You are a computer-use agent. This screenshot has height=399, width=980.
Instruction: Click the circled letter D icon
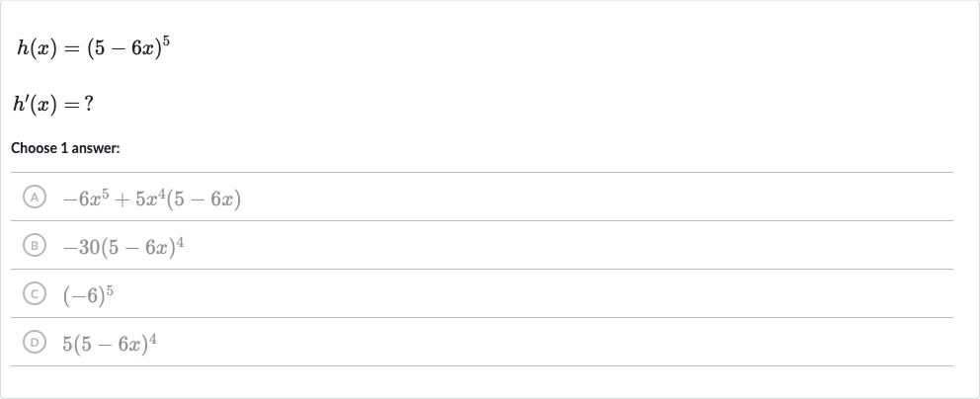coord(35,342)
